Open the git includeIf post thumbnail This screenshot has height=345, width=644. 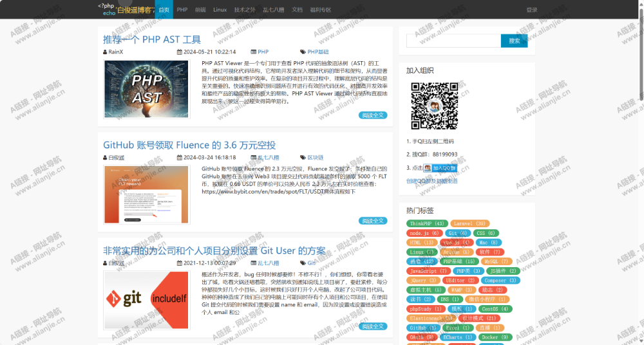(147, 300)
